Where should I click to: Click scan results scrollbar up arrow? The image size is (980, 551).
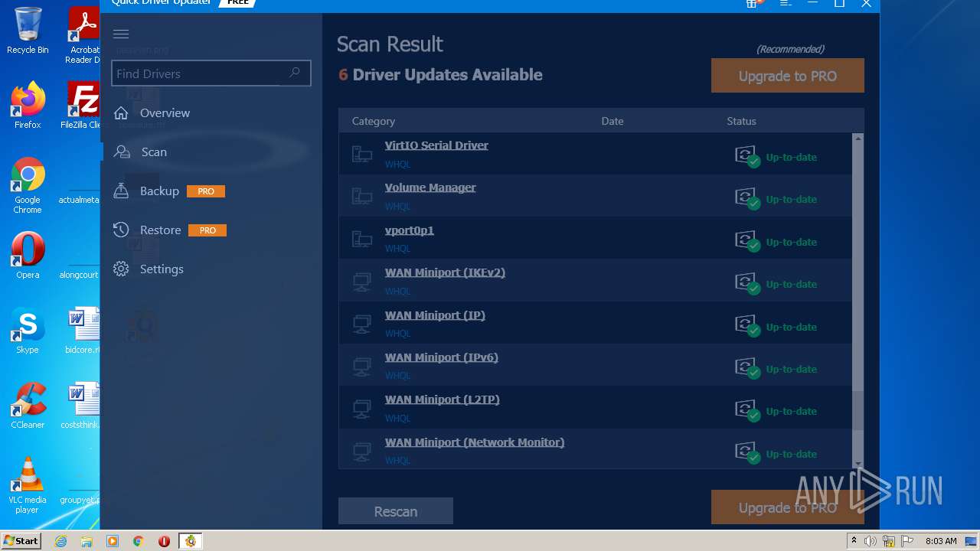click(x=857, y=139)
